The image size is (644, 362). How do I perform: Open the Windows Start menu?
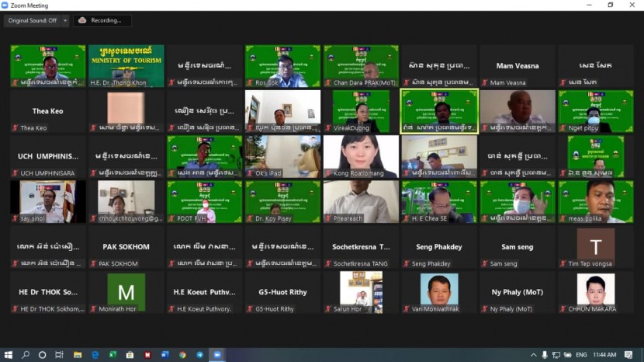tap(9, 355)
